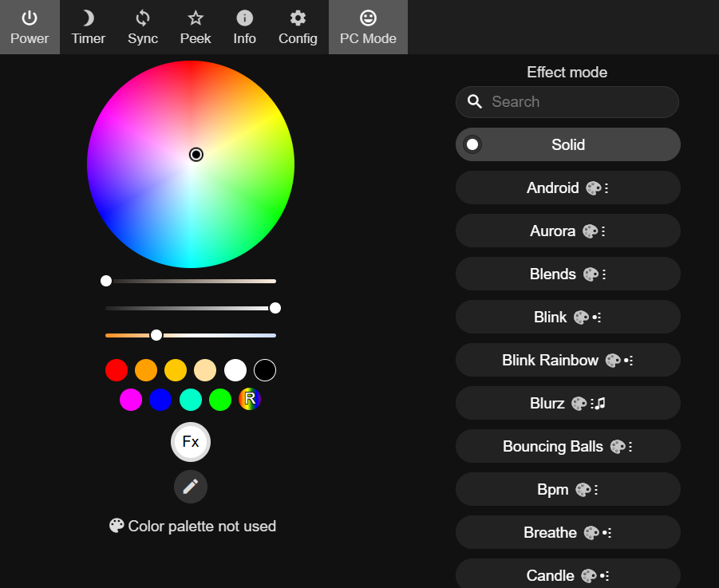Pick the red quick color swatch

[117, 370]
